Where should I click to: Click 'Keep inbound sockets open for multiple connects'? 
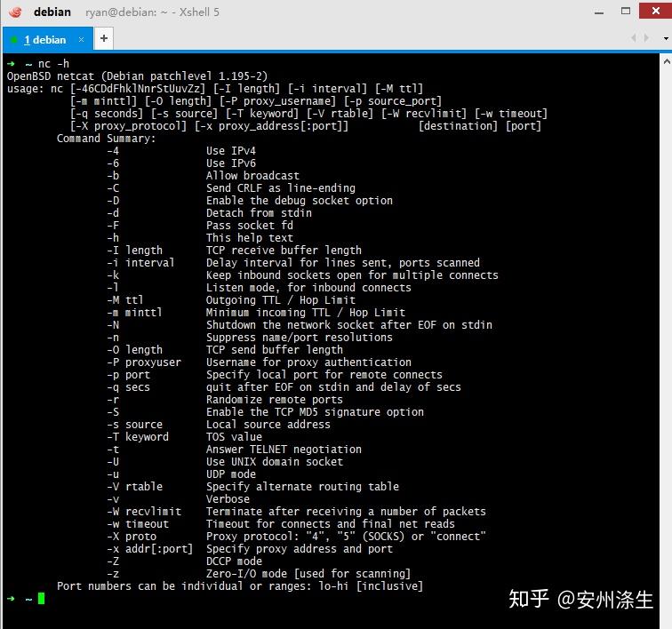point(352,275)
